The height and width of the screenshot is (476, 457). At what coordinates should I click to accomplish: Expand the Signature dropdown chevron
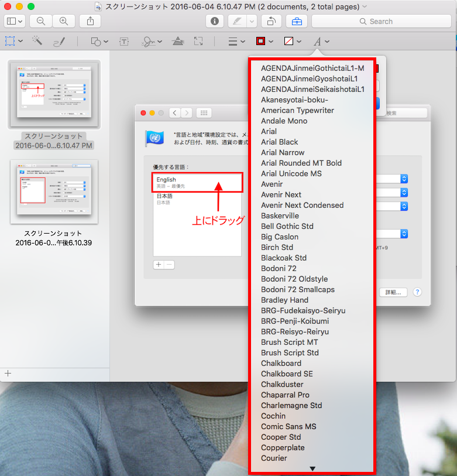(160, 42)
